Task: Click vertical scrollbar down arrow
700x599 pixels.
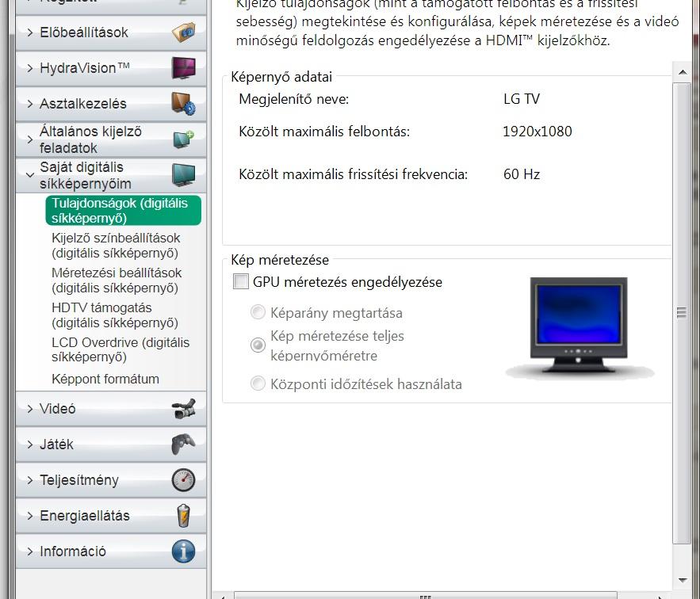Action: (682, 580)
